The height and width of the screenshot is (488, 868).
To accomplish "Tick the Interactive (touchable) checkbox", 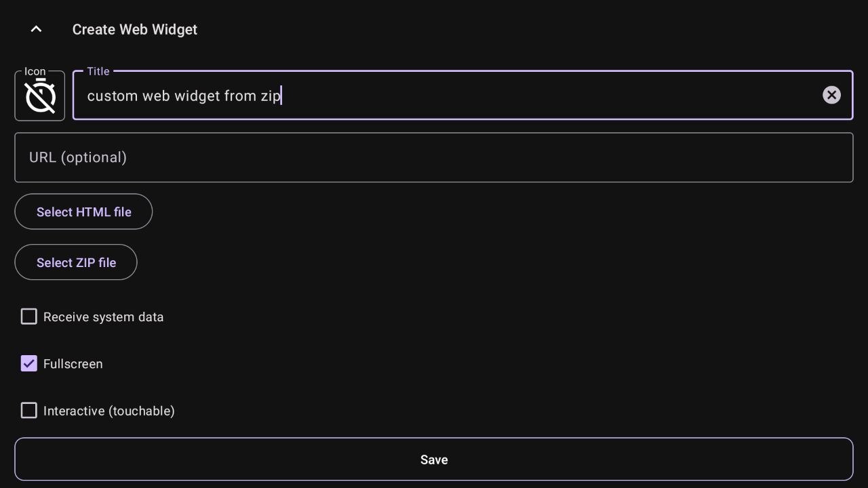I will click(28, 411).
